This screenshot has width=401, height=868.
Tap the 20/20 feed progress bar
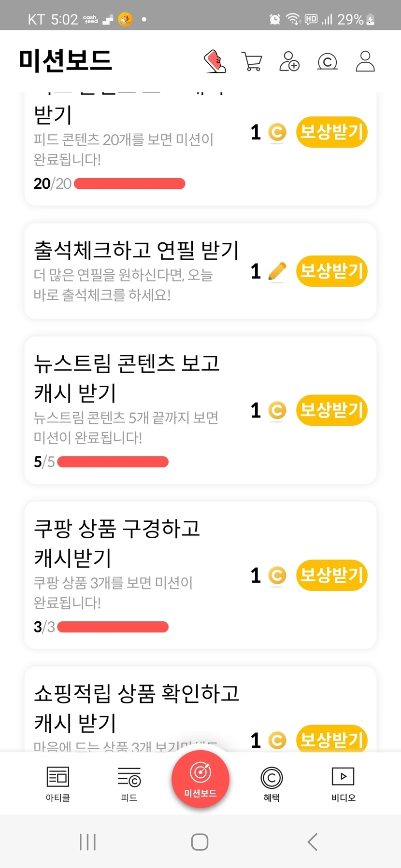point(129,184)
